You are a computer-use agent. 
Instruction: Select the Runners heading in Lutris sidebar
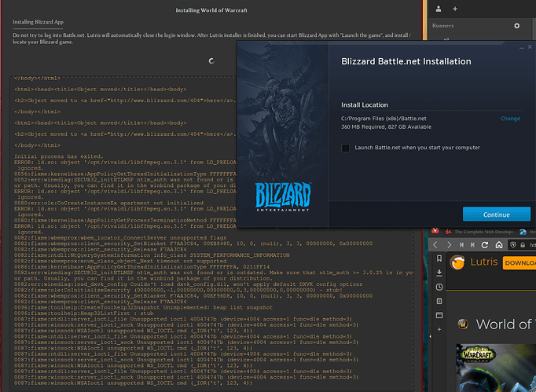click(442, 26)
